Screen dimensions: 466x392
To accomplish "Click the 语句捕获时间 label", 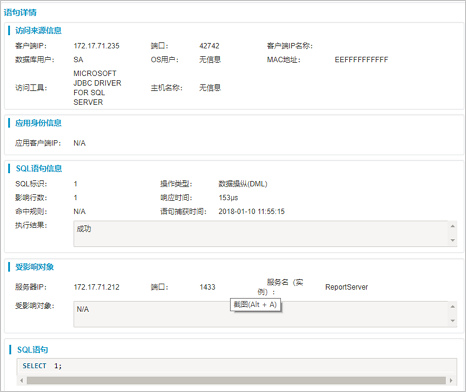I will coord(183,211).
